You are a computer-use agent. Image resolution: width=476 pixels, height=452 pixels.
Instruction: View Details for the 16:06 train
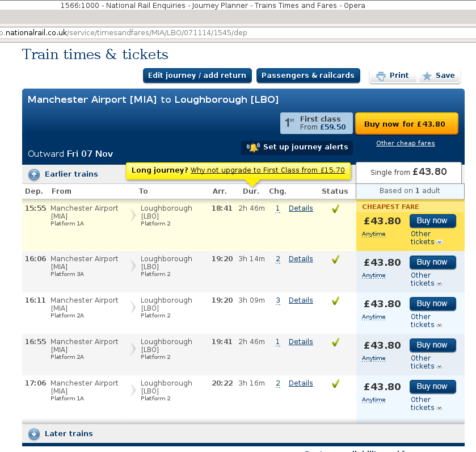point(301,258)
